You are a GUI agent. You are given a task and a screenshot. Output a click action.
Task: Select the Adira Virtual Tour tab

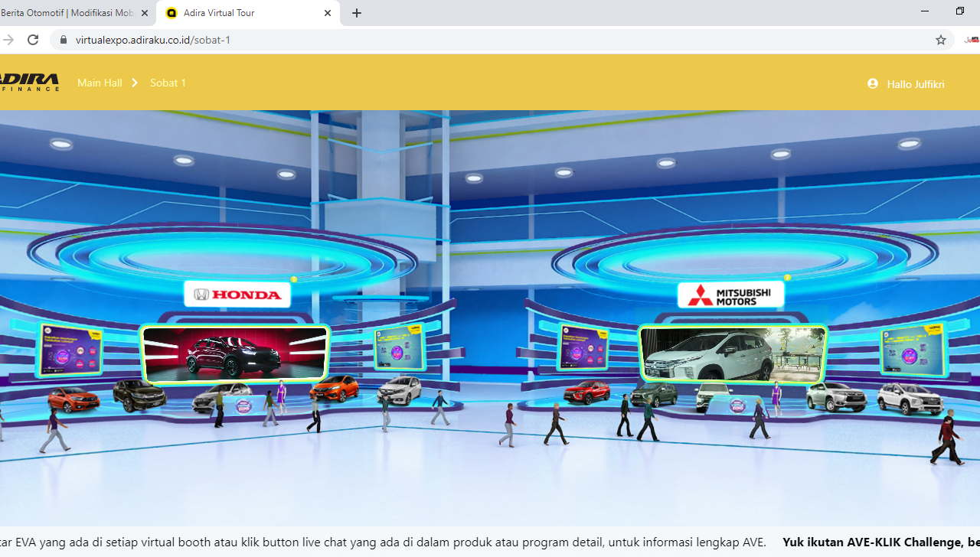pyautogui.click(x=237, y=13)
